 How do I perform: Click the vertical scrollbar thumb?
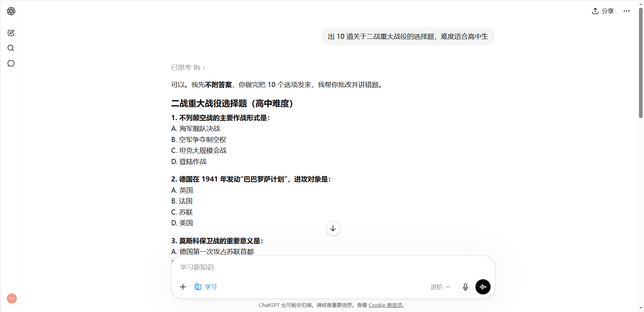(641, 62)
